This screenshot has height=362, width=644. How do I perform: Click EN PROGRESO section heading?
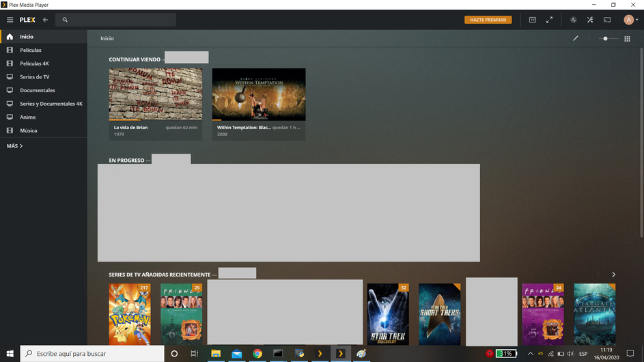pos(126,161)
